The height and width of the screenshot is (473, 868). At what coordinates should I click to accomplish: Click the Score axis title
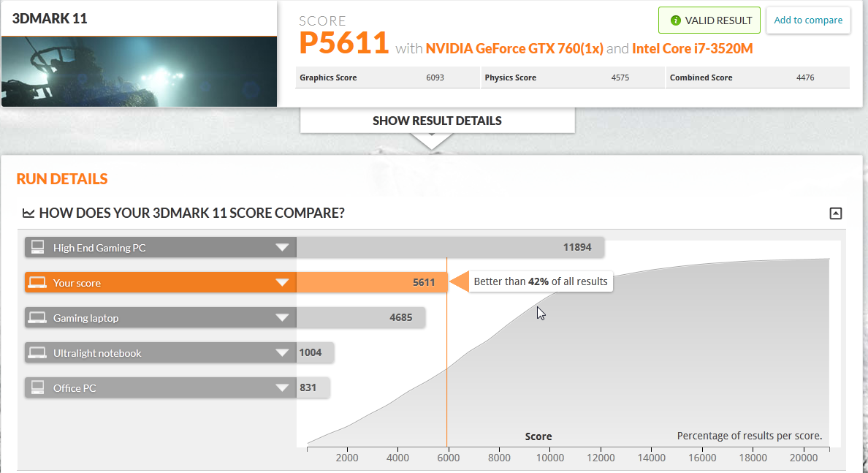(538, 436)
